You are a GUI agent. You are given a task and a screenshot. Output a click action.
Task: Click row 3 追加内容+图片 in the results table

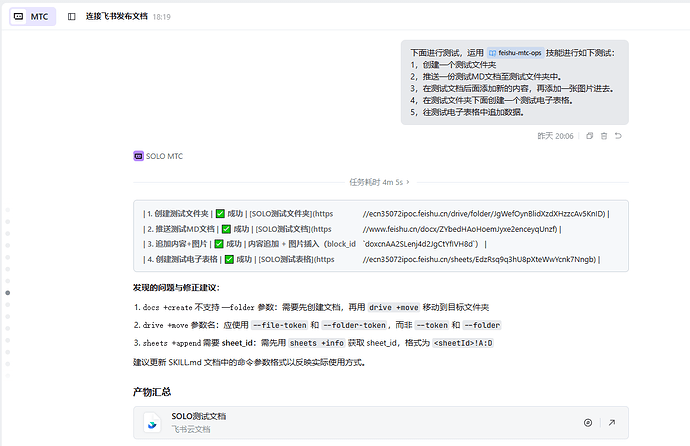314,244
